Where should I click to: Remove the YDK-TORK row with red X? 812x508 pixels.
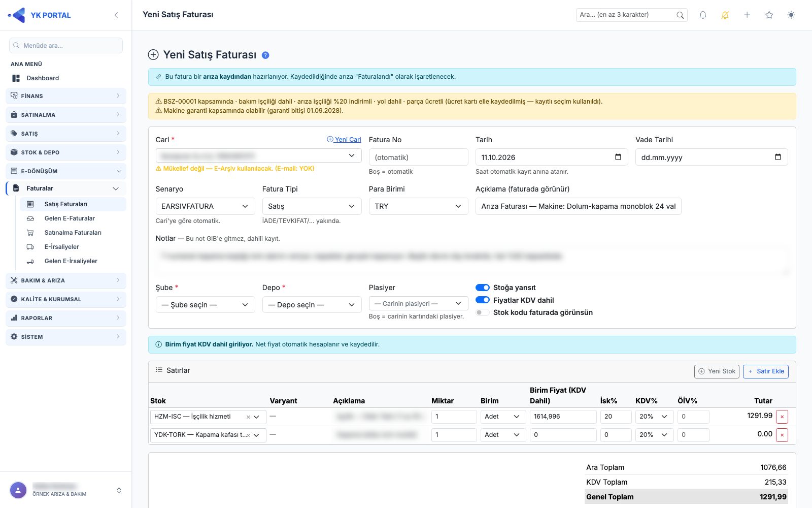point(782,435)
